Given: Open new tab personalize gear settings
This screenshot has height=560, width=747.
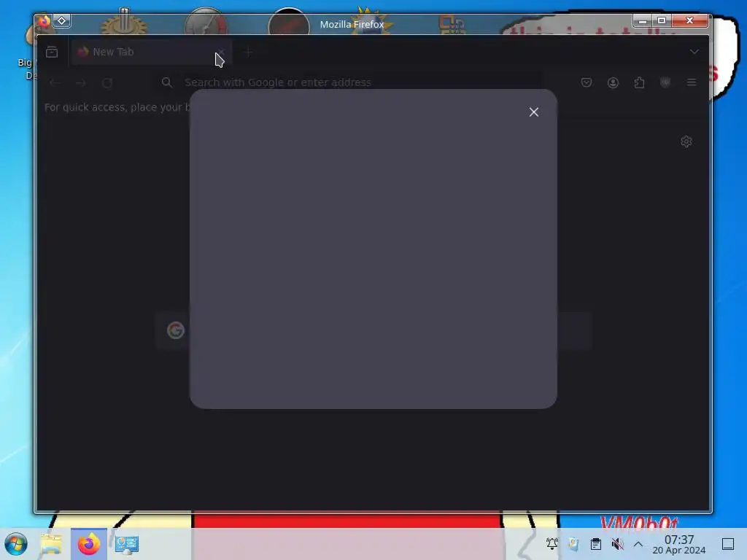Looking at the screenshot, I should tap(686, 141).
